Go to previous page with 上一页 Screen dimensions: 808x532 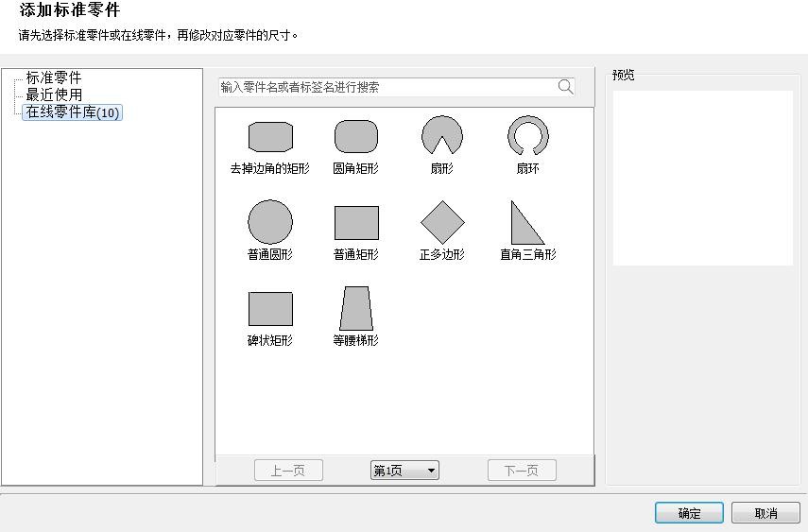tap(288, 471)
